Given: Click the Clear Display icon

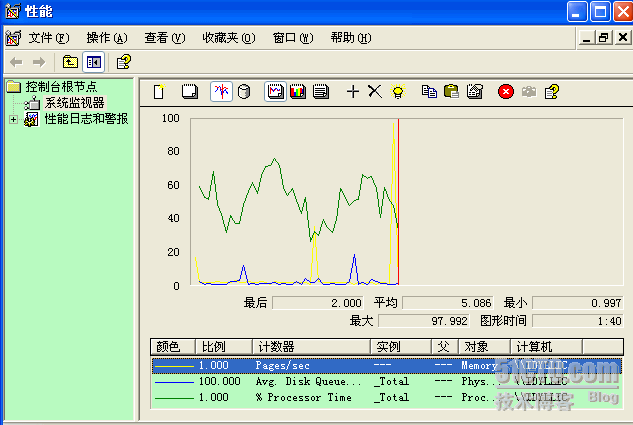Looking at the screenshot, I should tap(190, 92).
